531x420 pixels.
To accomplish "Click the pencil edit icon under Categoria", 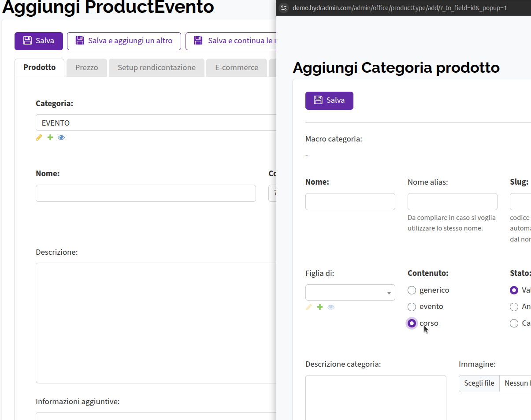I will (39, 138).
